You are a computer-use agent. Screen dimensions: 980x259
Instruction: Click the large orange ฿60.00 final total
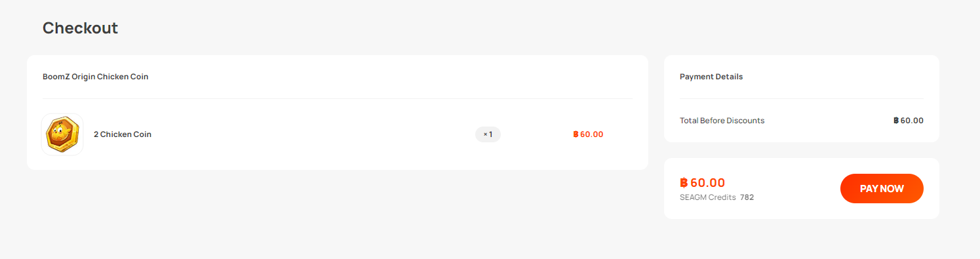coord(703,183)
